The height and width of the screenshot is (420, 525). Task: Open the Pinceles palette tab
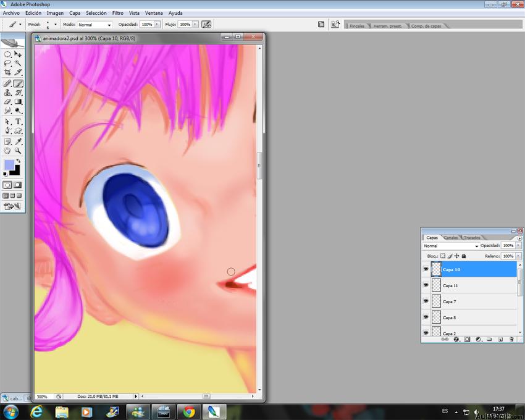(357, 26)
